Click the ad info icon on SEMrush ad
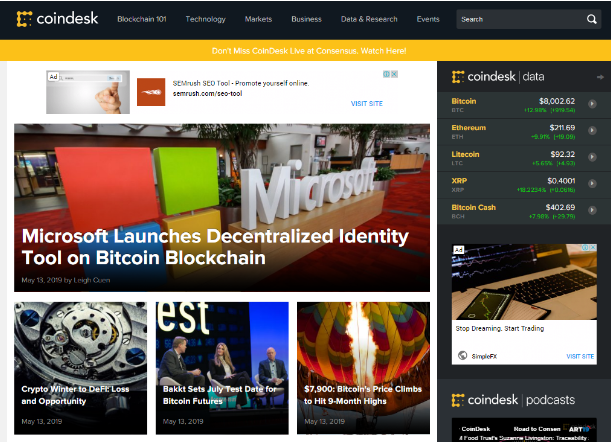611x442 pixels. pos(386,74)
